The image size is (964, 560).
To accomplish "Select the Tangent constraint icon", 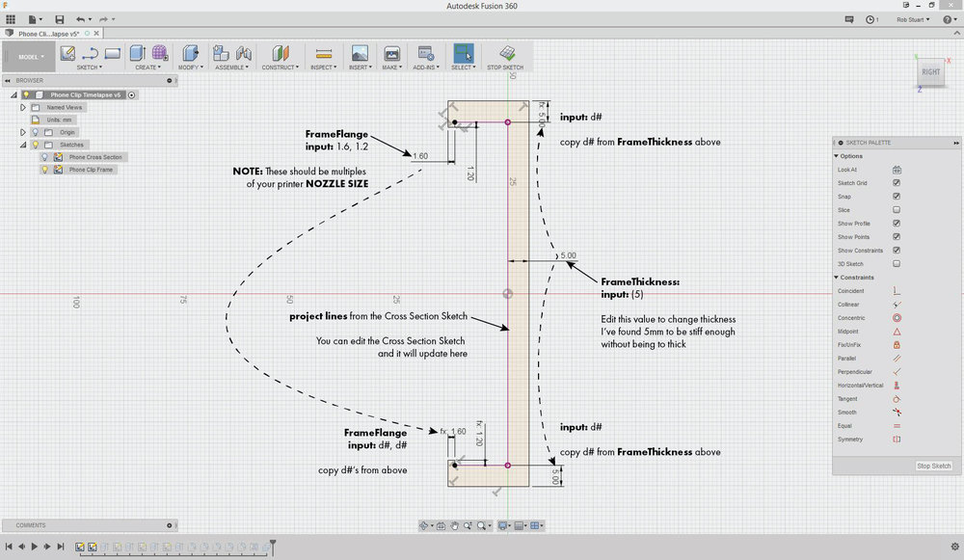I will click(x=895, y=398).
